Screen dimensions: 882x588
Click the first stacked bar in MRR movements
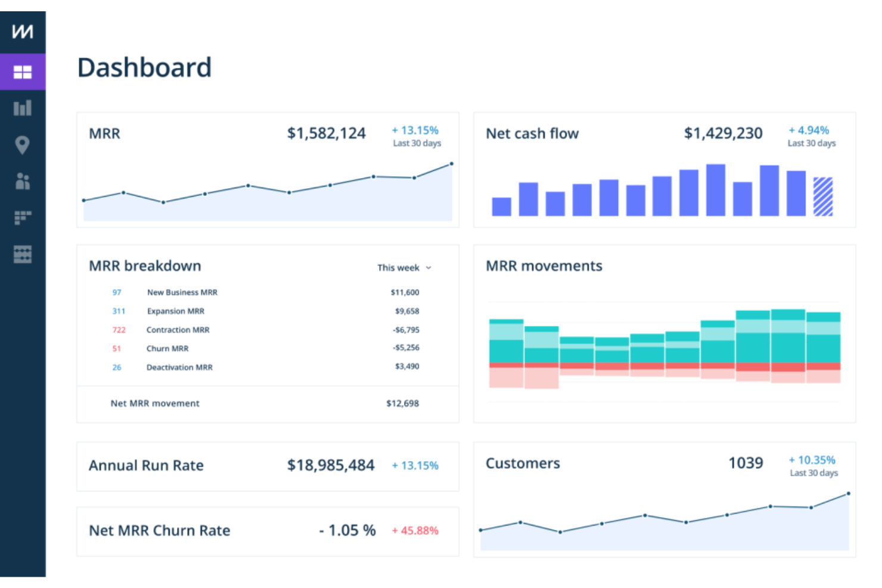coord(506,353)
